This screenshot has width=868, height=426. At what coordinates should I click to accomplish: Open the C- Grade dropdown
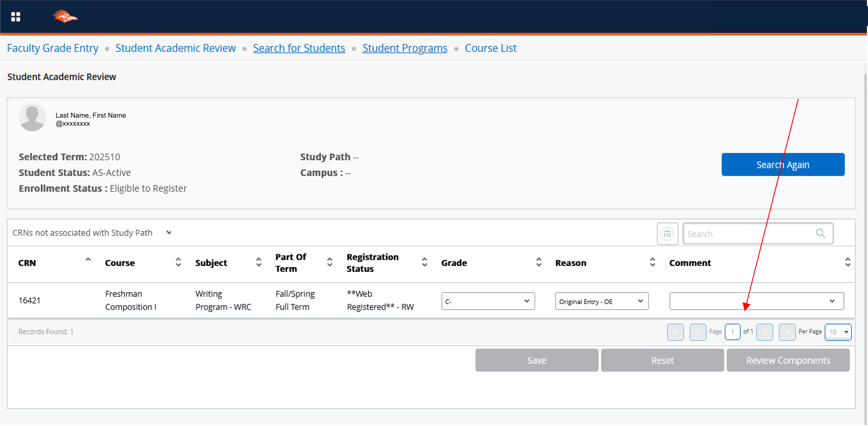pos(488,301)
